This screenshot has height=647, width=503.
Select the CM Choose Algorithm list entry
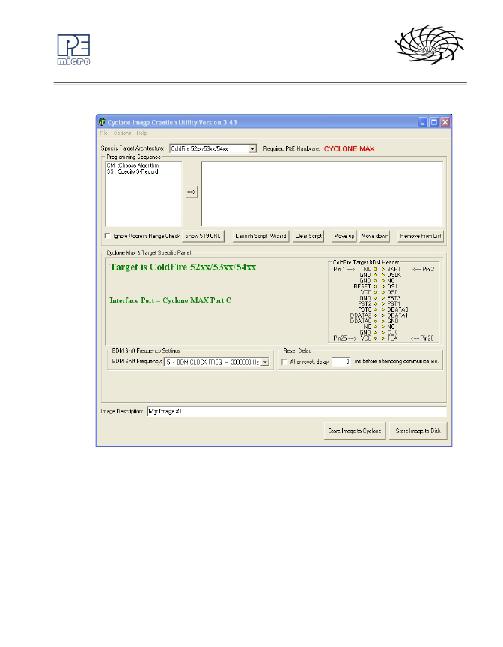pyautogui.click(x=133, y=165)
